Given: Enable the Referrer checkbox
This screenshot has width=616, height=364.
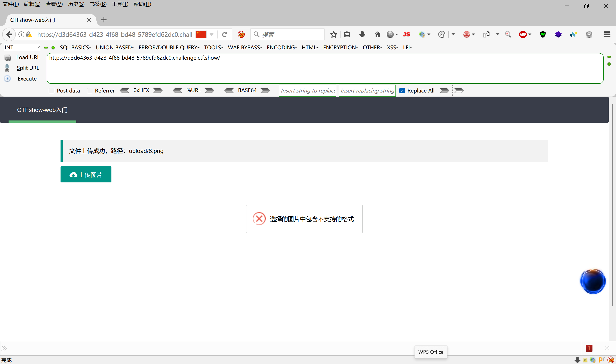Looking at the screenshot, I should 90,91.
